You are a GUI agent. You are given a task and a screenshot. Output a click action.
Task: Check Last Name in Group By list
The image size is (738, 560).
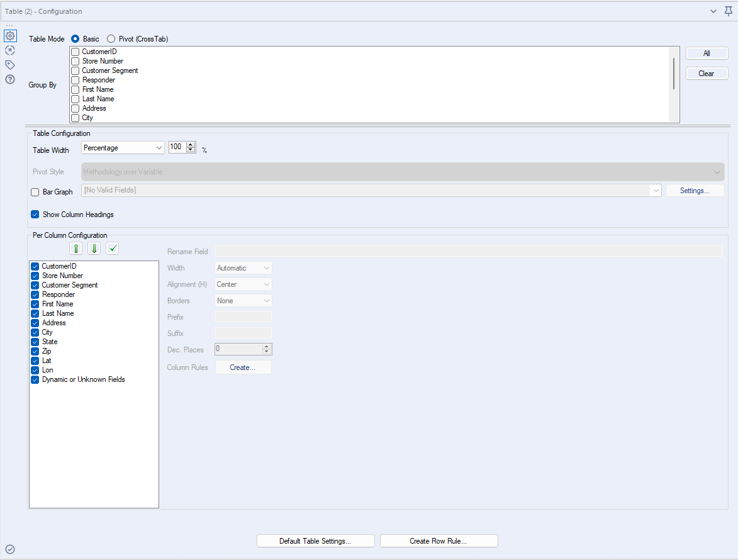click(75, 99)
